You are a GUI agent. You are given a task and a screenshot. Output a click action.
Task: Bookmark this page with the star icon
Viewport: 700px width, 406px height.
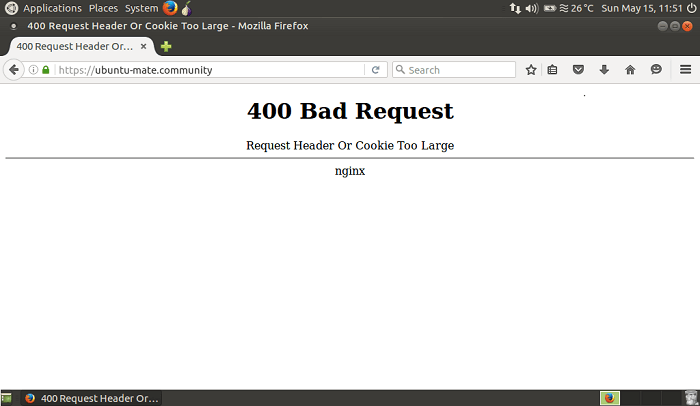tap(530, 70)
